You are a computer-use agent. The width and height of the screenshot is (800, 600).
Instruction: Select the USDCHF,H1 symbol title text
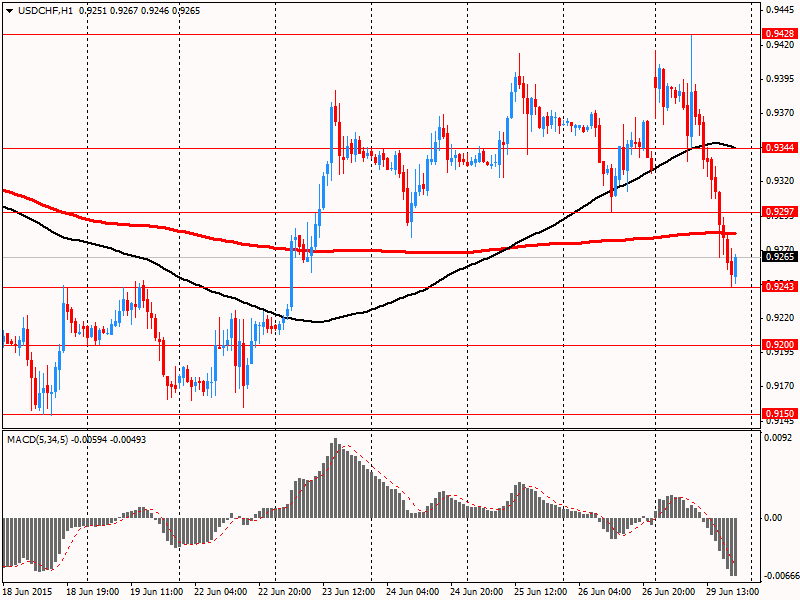point(45,11)
